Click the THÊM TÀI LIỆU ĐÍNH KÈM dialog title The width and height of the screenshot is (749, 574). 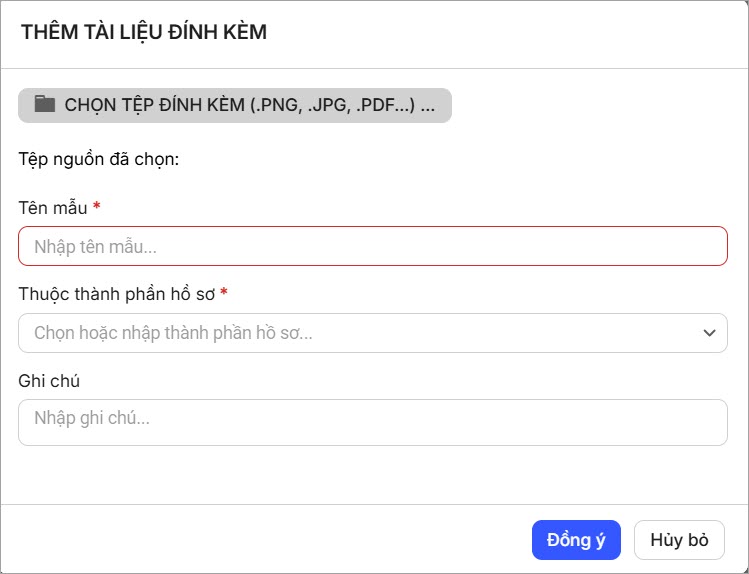(143, 32)
